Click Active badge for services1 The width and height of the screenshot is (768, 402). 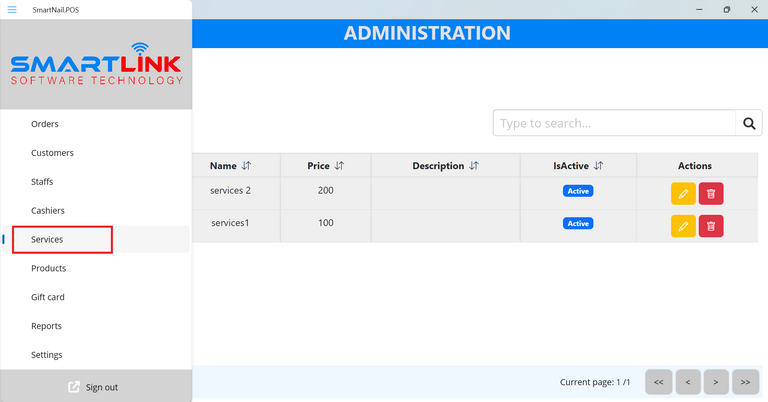click(578, 223)
